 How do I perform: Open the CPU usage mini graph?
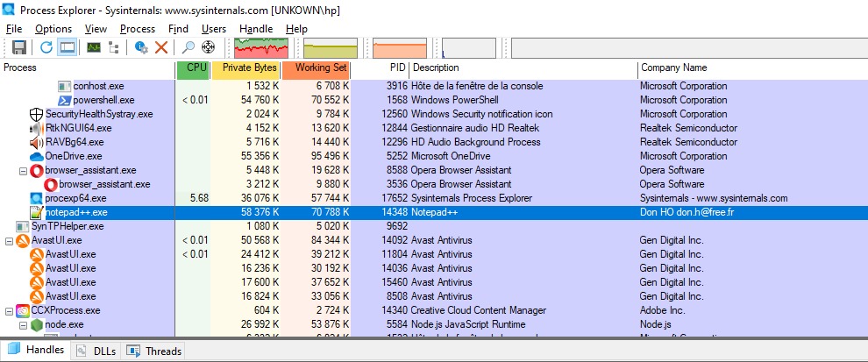click(262, 48)
